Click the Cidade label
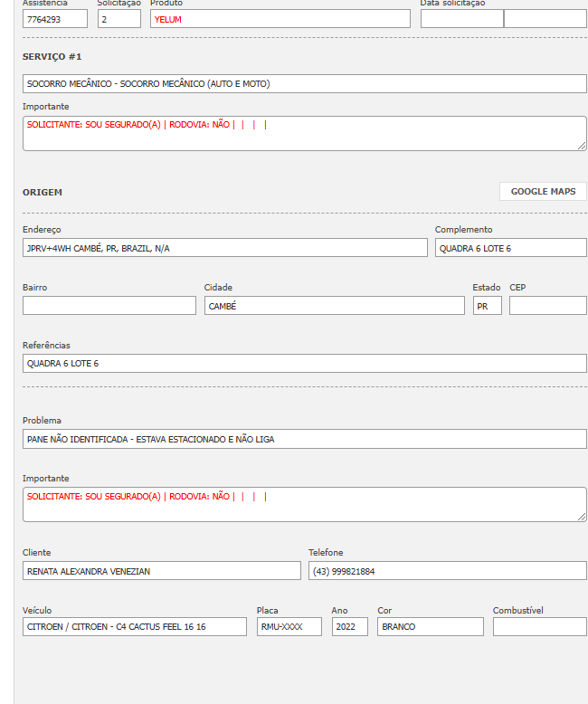Viewport: 588px width, 704px height. click(218, 288)
